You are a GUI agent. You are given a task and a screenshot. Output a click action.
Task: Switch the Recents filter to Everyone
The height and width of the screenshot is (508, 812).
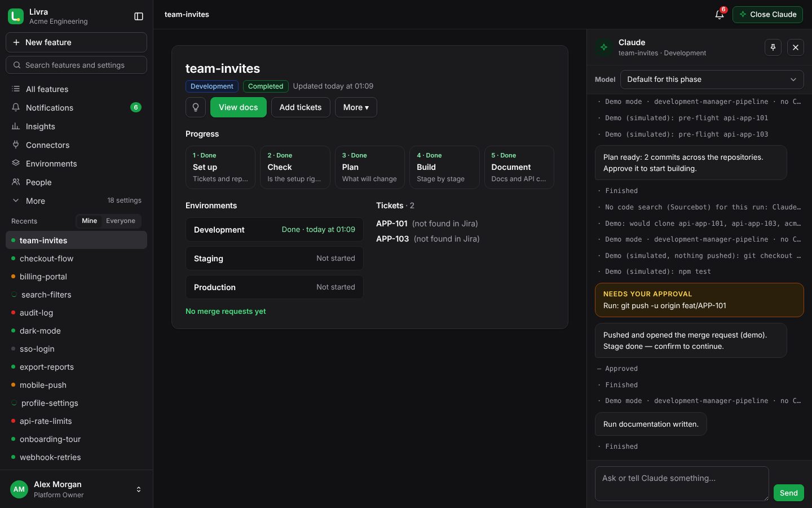[x=121, y=221]
